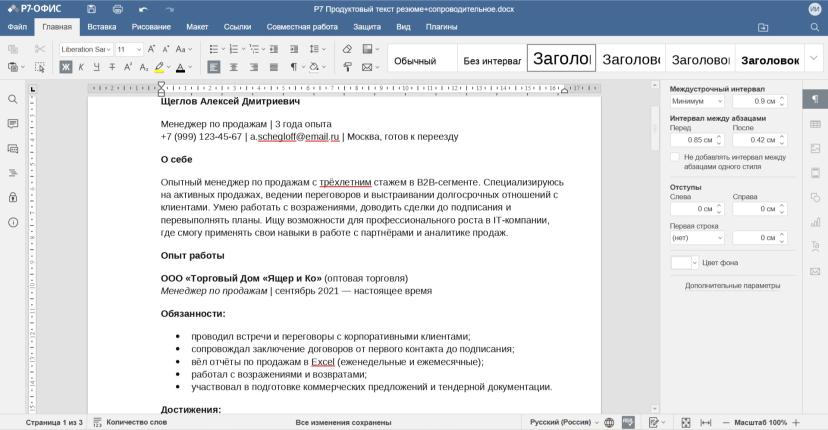
Task: Click the zoom in plus button
Action: pos(796,423)
